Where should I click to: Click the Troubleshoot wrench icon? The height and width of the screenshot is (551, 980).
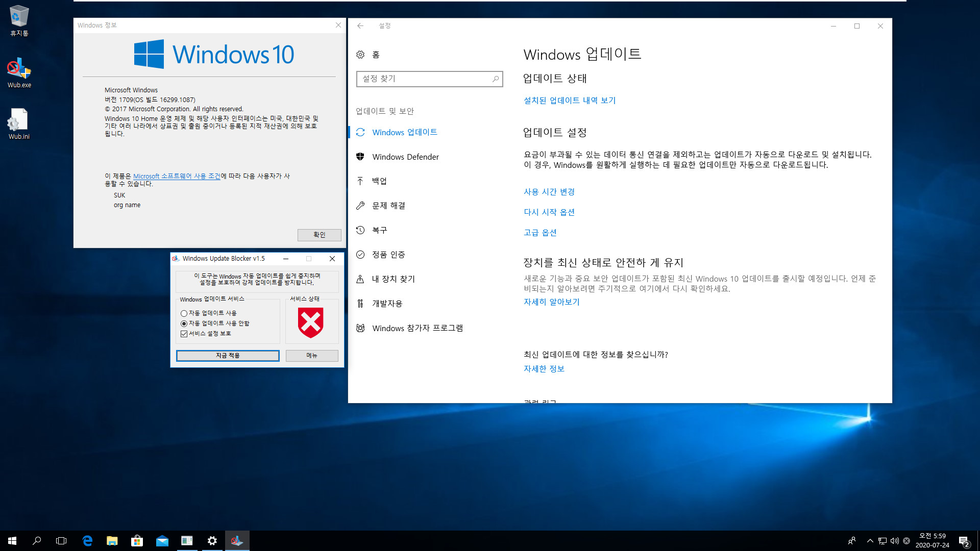(x=360, y=206)
